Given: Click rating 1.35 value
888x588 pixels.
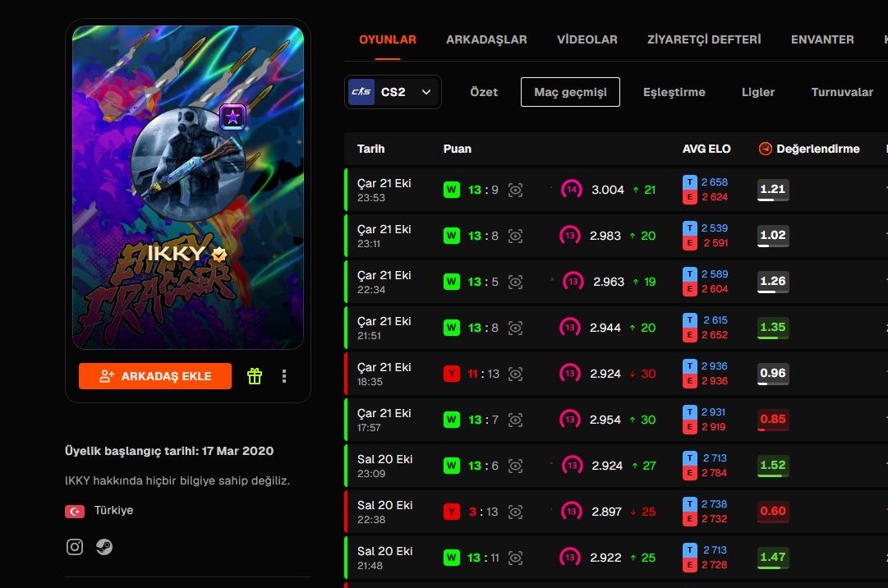Looking at the screenshot, I should [x=773, y=328].
